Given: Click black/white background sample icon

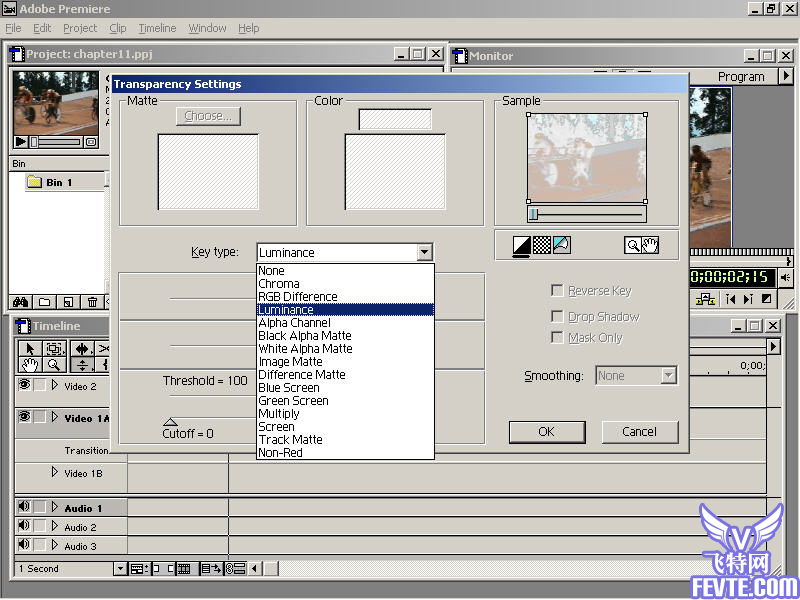Looking at the screenshot, I should pyautogui.click(x=521, y=245).
